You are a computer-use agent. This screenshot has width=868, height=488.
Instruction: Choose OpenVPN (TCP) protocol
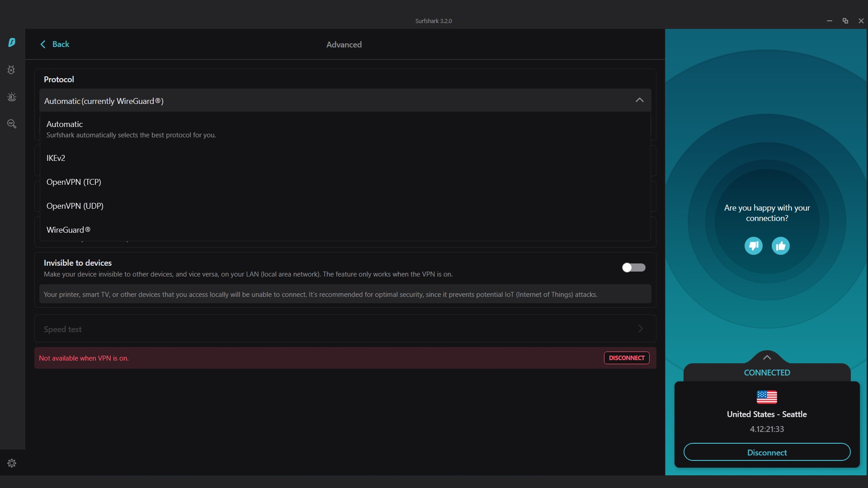coord(345,182)
